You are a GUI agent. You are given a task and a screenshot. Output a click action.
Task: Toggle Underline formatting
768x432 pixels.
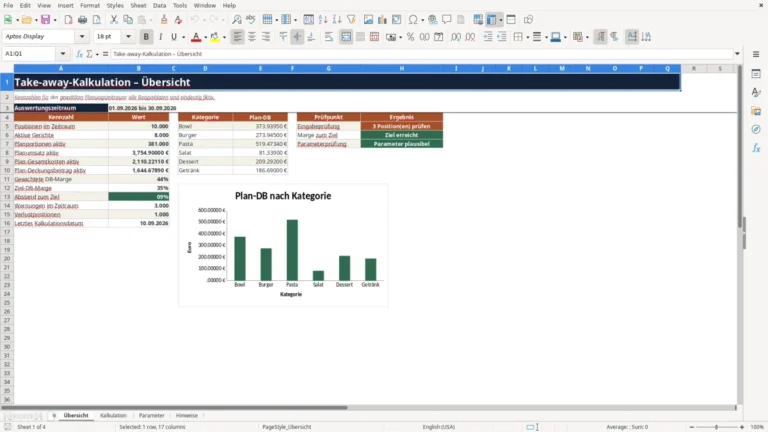pyautogui.click(x=173, y=37)
